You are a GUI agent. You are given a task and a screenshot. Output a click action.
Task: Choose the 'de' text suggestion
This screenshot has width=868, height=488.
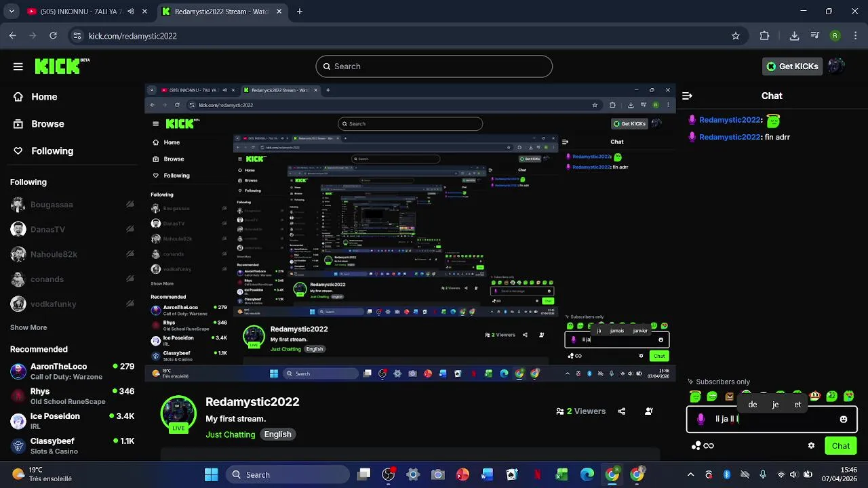[753, 404]
